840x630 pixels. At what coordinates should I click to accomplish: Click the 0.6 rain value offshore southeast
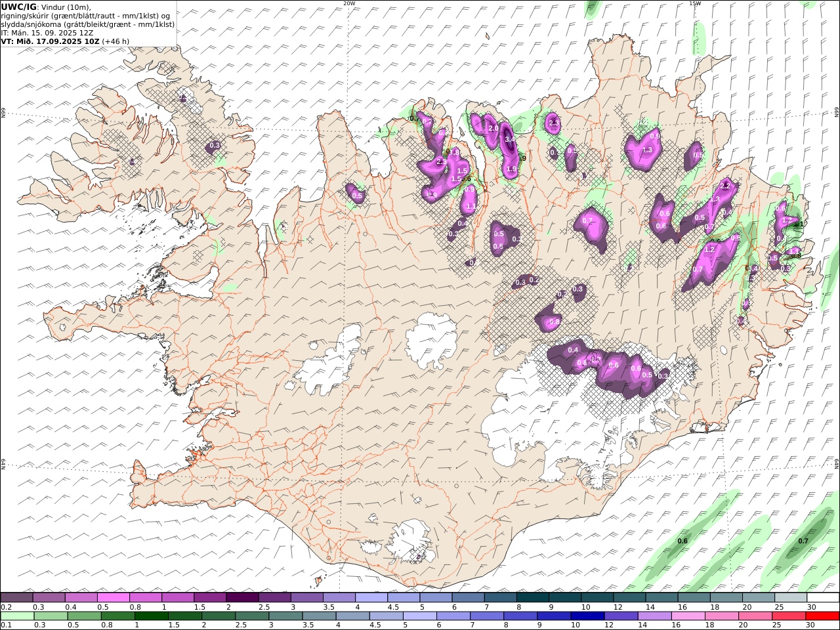point(682,541)
